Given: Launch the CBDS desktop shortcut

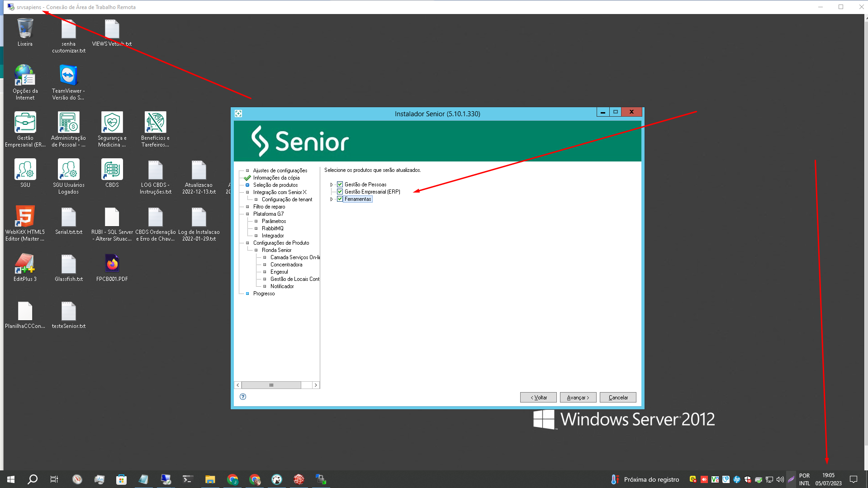Looking at the screenshot, I should pyautogui.click(x=112, y=173).
